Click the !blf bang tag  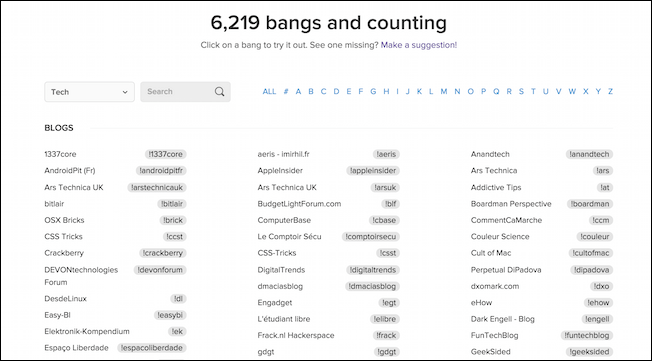390,204
